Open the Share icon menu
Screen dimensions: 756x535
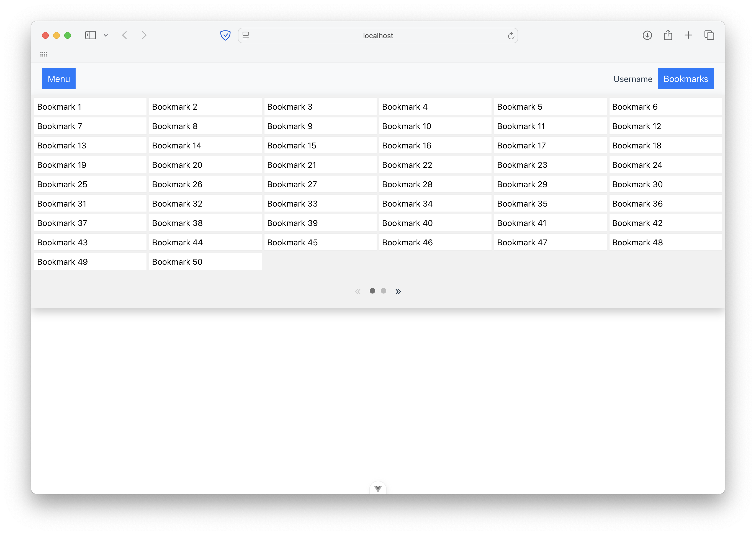click(x=668, y=35)
